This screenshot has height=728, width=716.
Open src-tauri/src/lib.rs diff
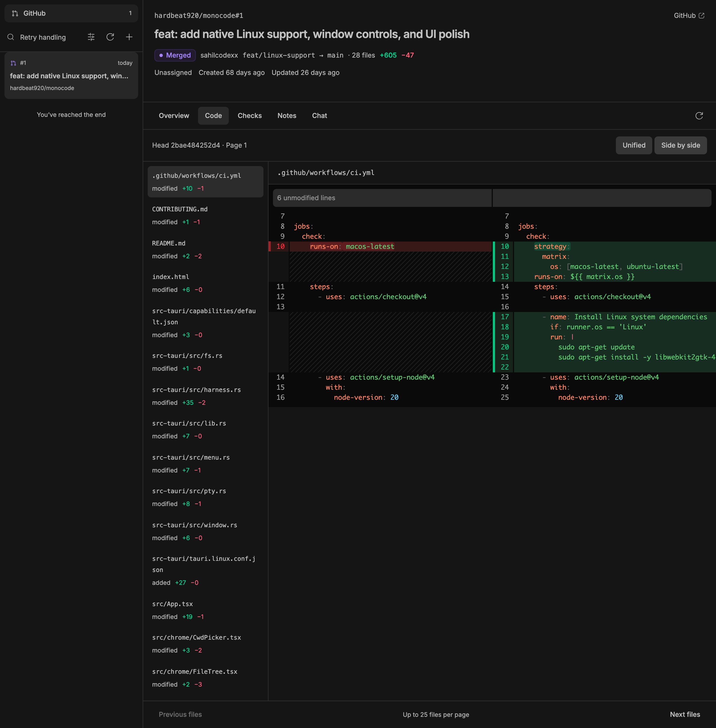pyautogui.click(x=205, y=430)
